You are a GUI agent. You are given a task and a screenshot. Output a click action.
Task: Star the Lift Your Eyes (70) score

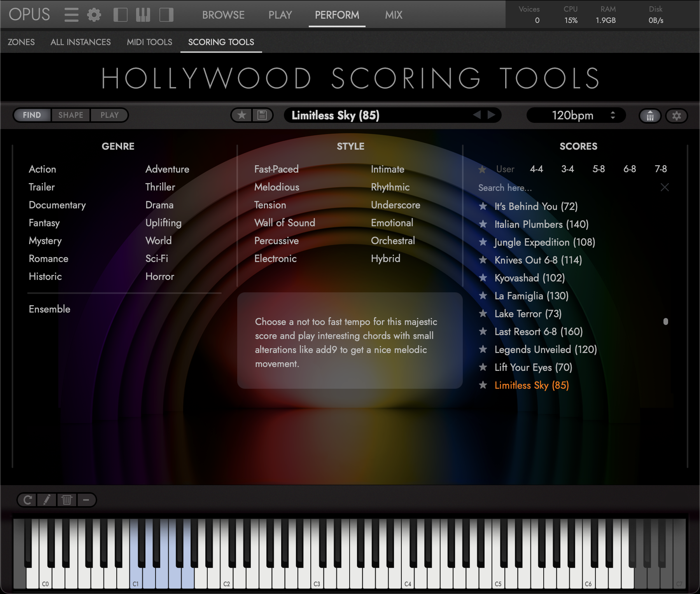[x=483, y=367]
